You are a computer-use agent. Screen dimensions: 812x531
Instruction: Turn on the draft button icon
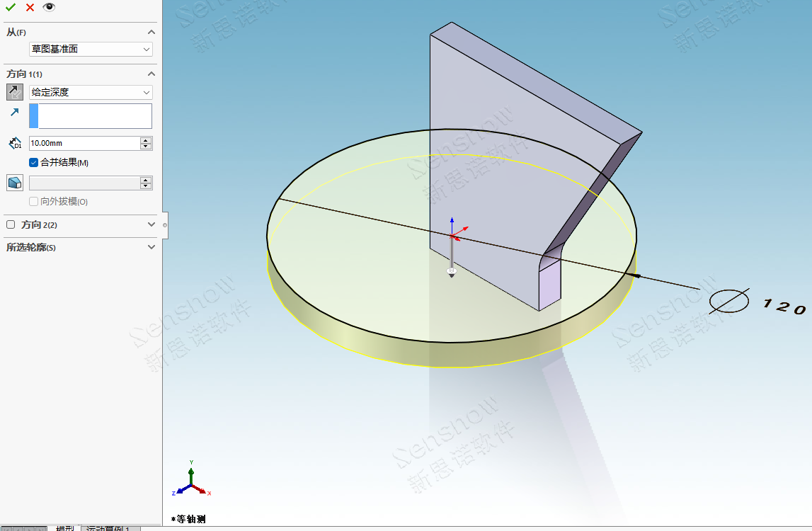[15, 183]
